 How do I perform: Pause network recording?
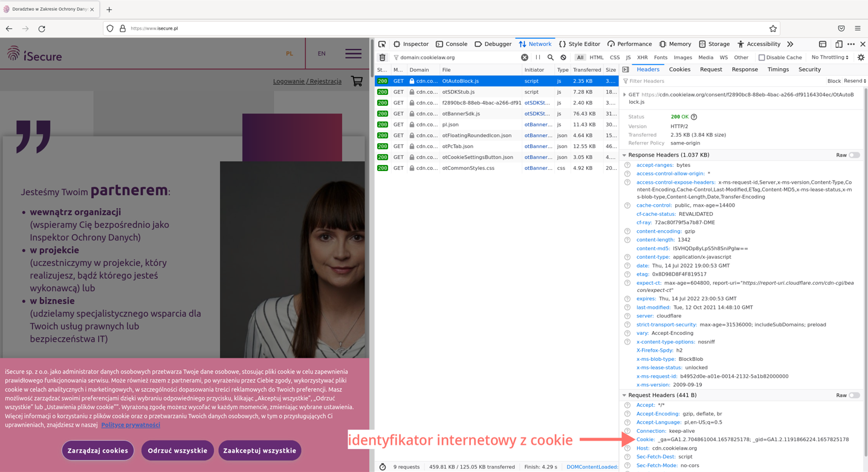538,57
